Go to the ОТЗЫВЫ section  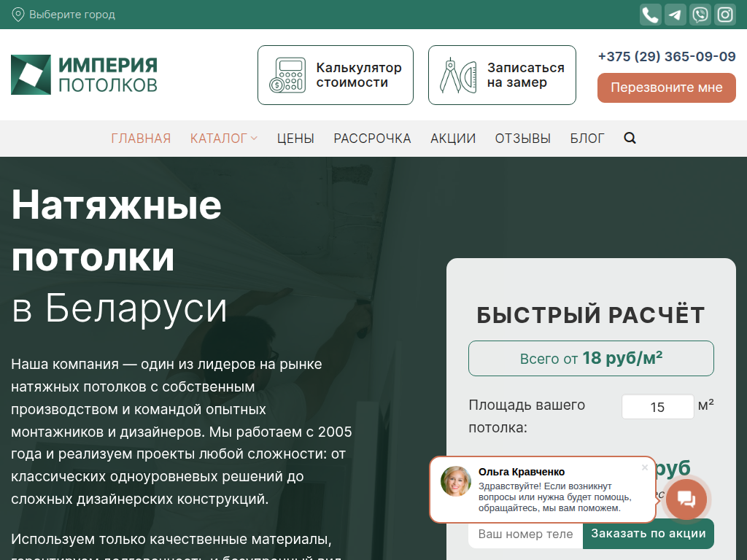tap(522, 138)
